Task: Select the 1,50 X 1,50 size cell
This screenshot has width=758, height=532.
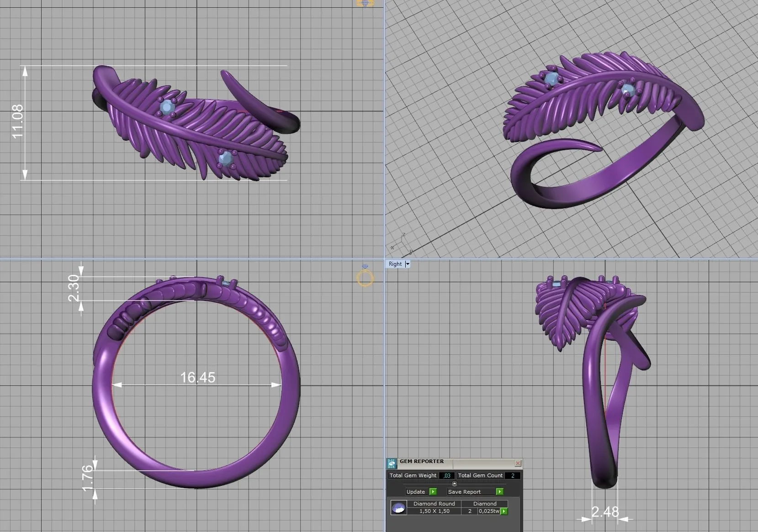Action: pyautogui.click(x=434, y=511)
